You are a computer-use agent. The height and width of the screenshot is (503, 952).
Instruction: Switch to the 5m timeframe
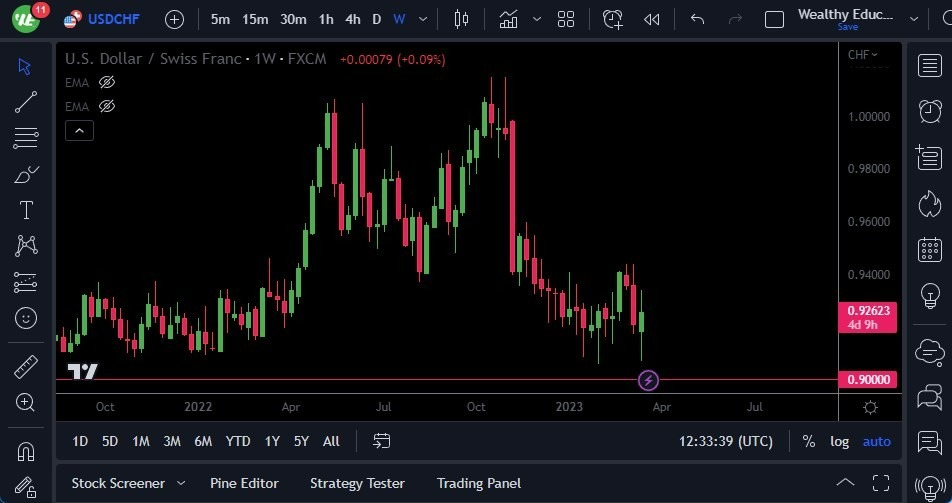click(220, 19)
